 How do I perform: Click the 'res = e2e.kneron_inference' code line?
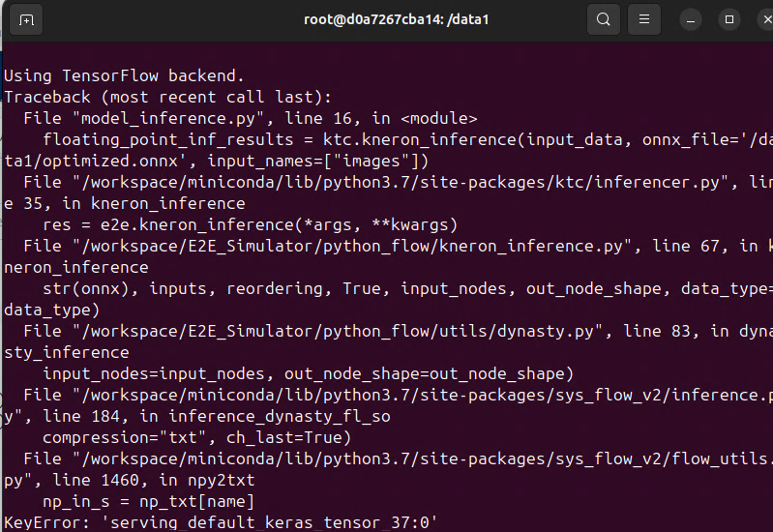(250, 224)
